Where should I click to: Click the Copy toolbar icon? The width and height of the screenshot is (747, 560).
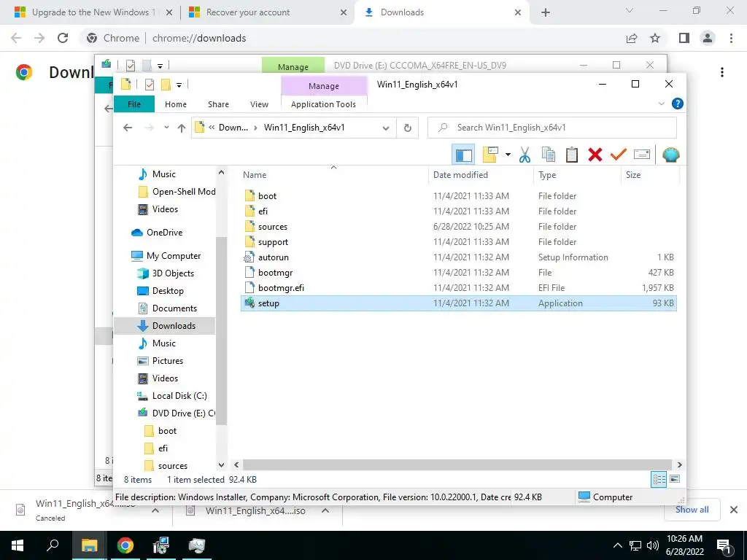[x=549, y=155]
